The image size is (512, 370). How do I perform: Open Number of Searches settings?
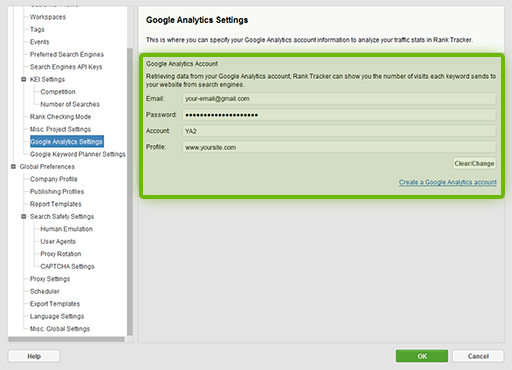tap(70, 104)
